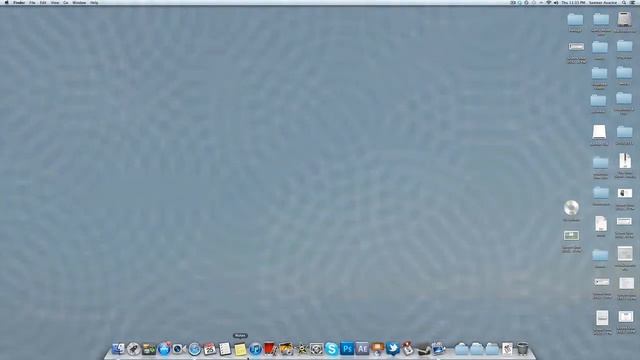Launch the Twitter app in Dock
The image size is (640, 360).
pos(393,349)
